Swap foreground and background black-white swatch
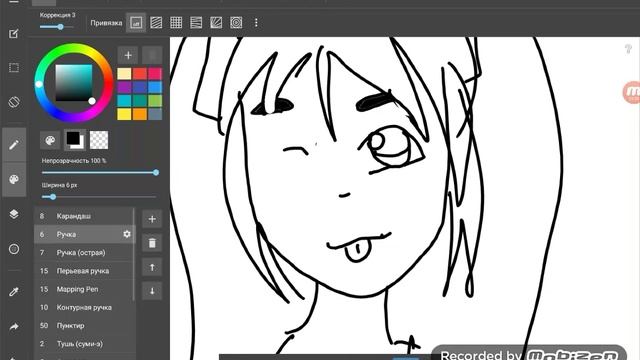The image size is (640, 360). click(75, 140)
